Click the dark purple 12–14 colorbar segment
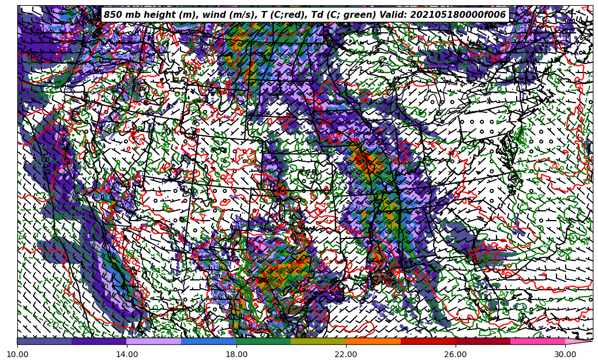 (99, 341)
